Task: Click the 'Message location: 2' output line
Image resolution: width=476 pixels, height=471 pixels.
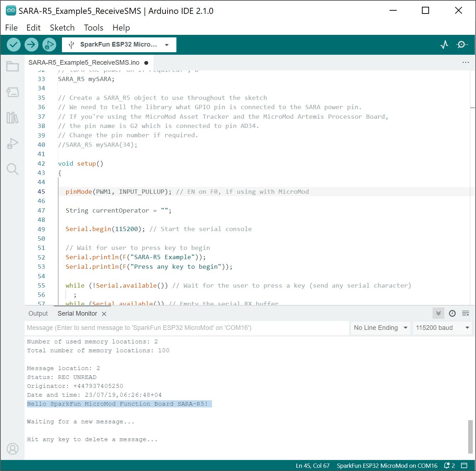Action: click(x=63, y=368)
